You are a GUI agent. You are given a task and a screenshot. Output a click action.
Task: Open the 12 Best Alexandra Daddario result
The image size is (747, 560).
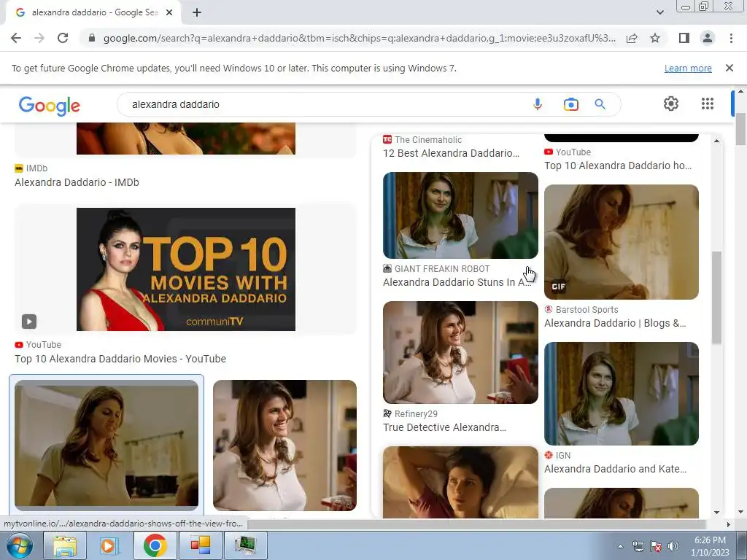pyautogui.click(x=451, y=153)
